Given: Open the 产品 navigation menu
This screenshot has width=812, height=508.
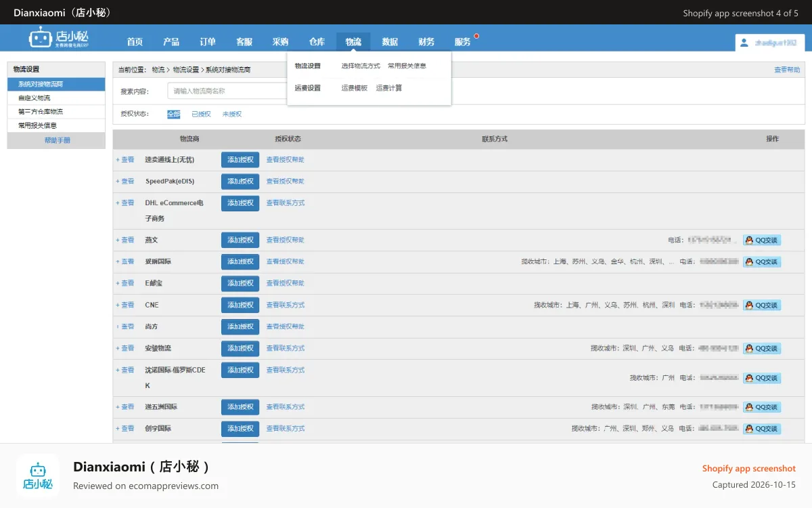Looking at the screenshot, I should point(171,42).
